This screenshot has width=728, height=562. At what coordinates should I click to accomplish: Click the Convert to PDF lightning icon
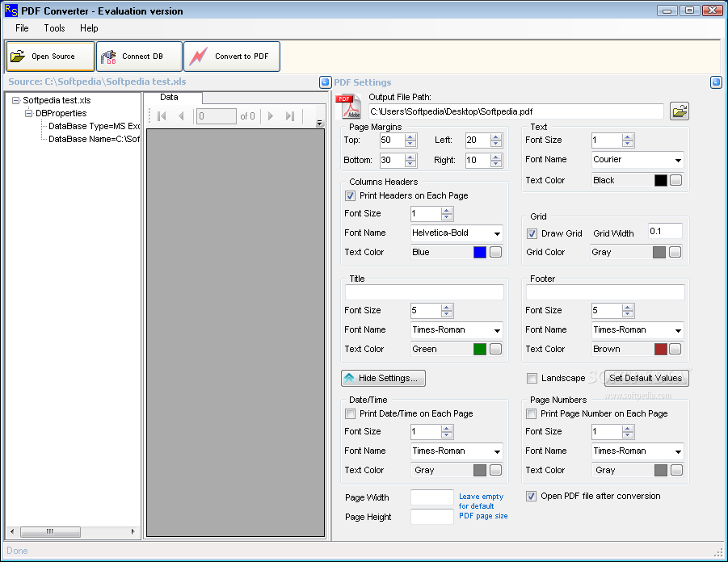198,57
